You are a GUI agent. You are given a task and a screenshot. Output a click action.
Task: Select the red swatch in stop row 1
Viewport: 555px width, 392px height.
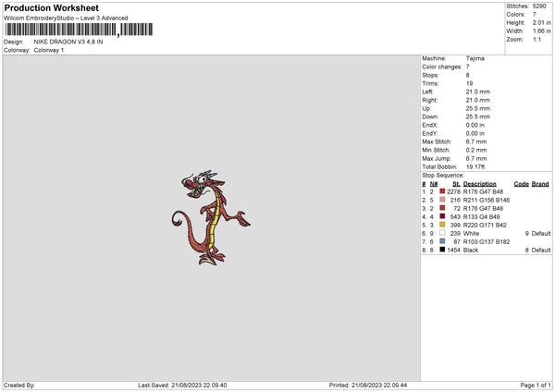[442, 191]
